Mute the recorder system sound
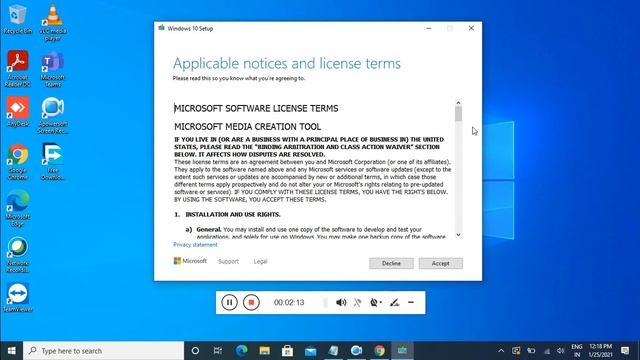The width and height of the screenshot is (640, 360). click(x=341, y=302)
